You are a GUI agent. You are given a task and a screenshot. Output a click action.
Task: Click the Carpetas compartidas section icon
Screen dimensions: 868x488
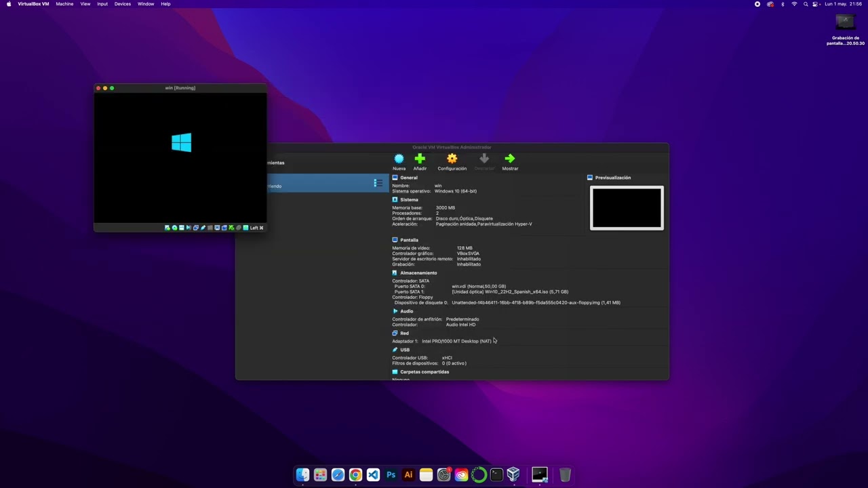[395, 372]
